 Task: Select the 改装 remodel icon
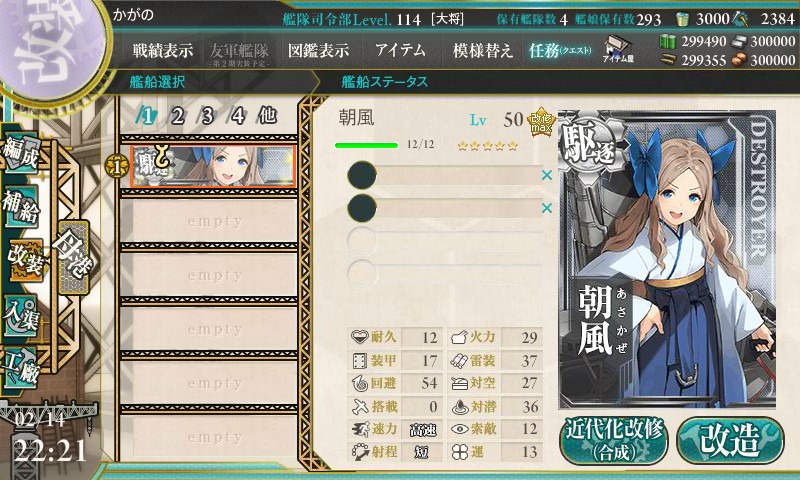pos(24,260)
